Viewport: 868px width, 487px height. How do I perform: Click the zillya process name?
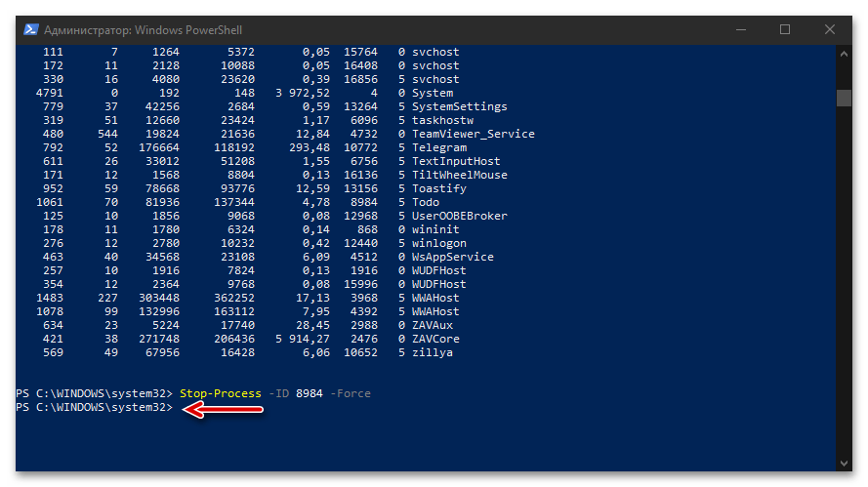tap(433, 352)
